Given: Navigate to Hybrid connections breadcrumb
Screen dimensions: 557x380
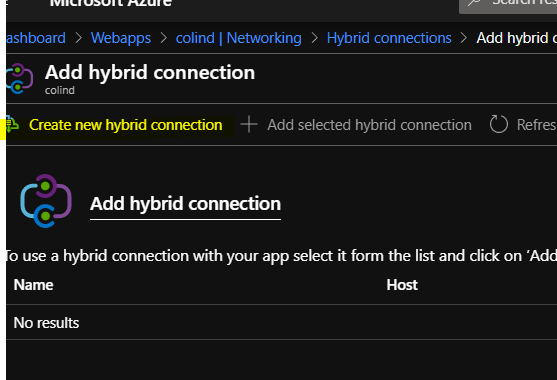Looking at the screenshot, I should (x=389, y=38).
